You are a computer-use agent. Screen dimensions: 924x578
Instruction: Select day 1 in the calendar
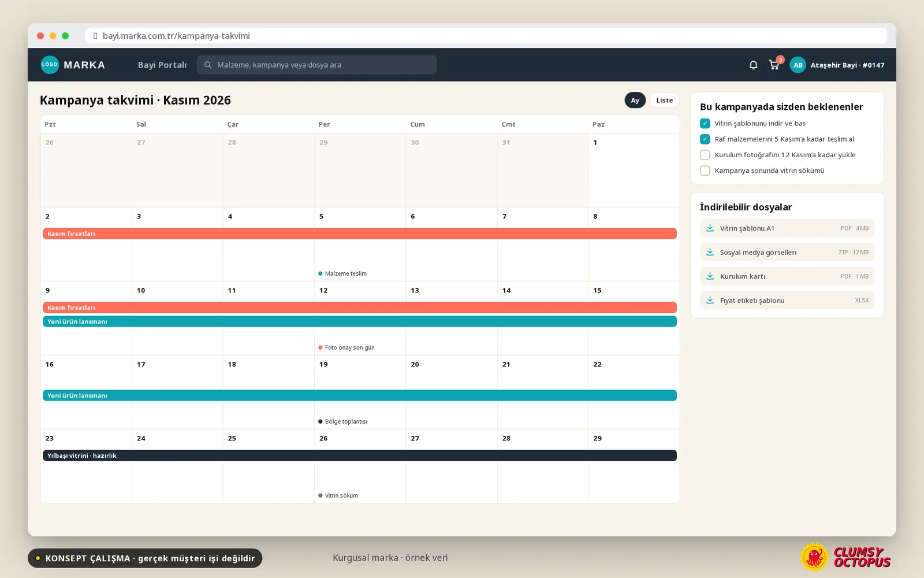pos(634,171)
